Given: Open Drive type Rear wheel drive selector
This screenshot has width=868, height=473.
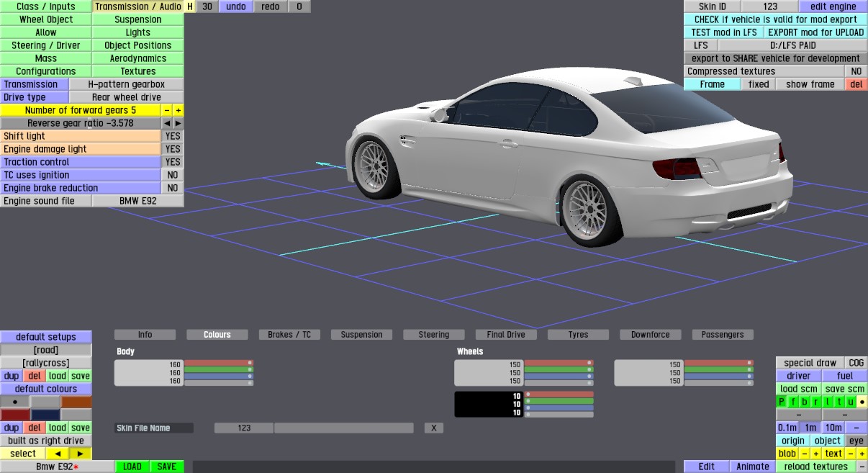Looking at the screenshot, I should click(127, 97).
